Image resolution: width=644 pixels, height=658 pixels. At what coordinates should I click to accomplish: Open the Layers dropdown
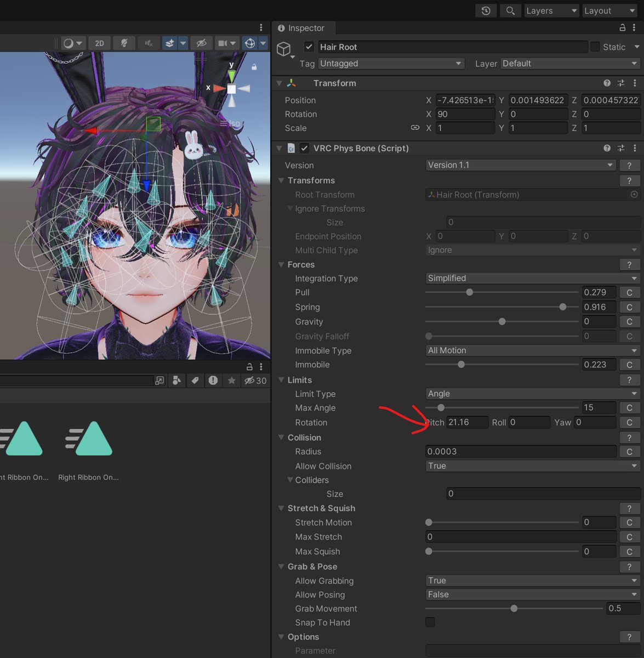tap(551, 10)
